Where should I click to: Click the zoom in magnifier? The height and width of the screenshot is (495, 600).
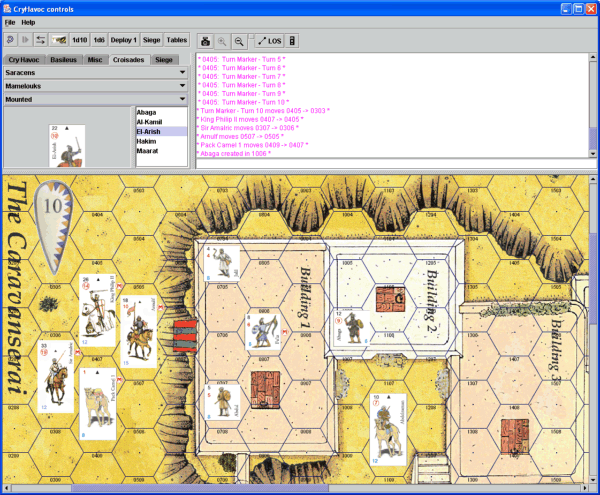tap(222, 41)
